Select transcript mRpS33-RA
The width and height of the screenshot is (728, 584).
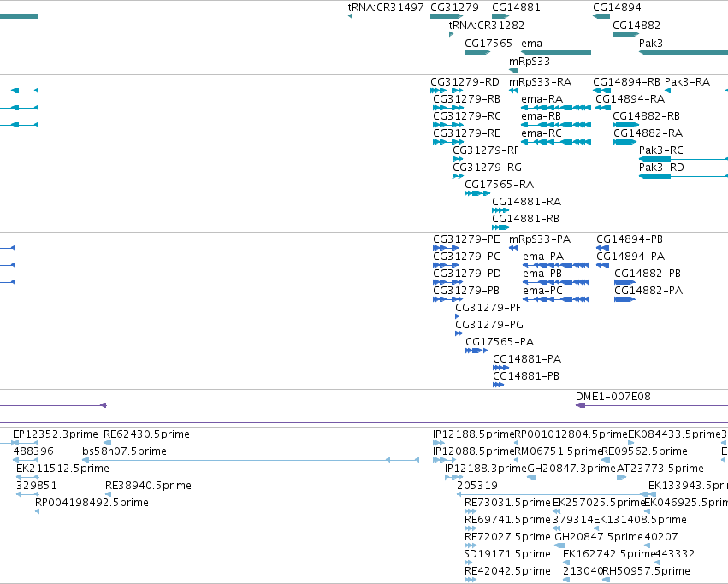pyautogui.click(x=513, y=91)
